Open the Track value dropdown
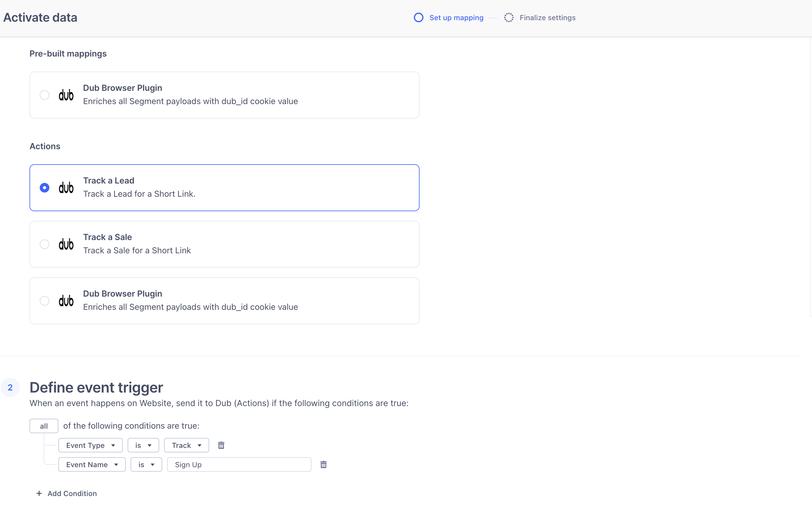 click(187, 445)
